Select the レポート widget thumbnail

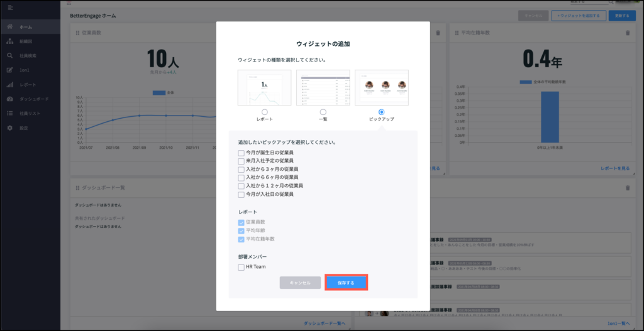pos(265,88)
